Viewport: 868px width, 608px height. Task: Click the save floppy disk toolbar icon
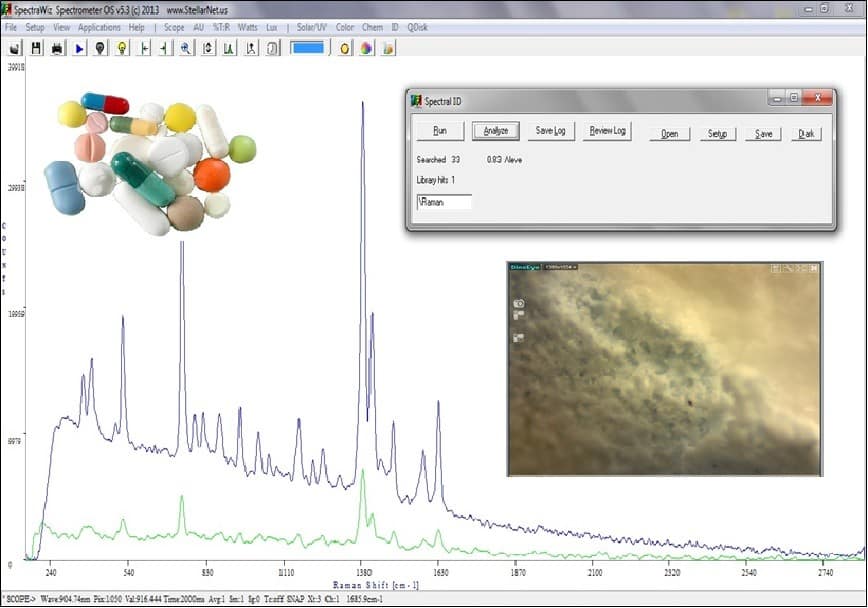[x=36, y=48]
